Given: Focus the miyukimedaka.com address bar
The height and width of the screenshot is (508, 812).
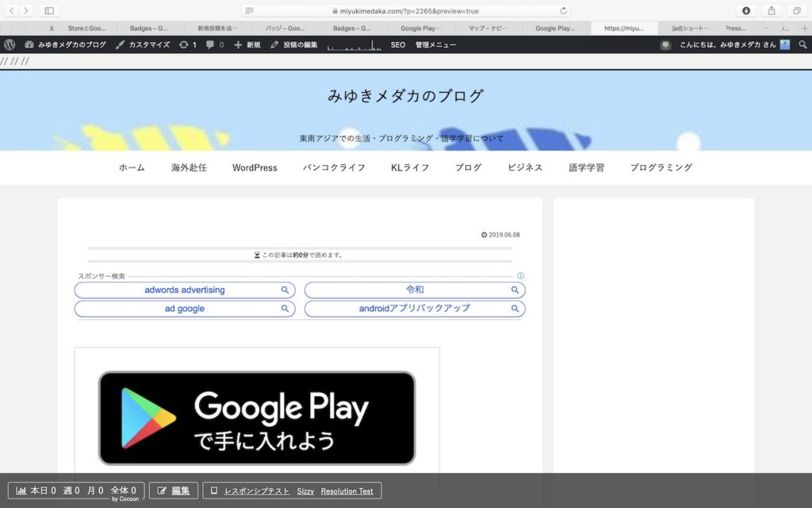Looking at the screenshot, I should (x=407, y=10).
